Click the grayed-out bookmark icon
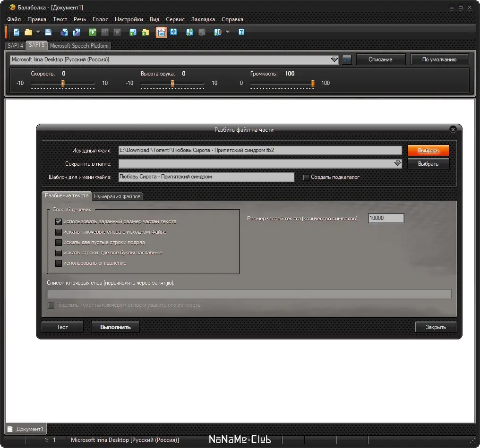The height and width of the screenshot is (448, 480). (202, 32)
